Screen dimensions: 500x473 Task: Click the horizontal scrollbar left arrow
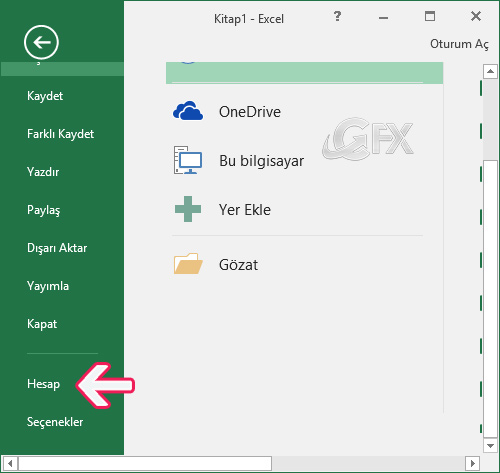10,464
